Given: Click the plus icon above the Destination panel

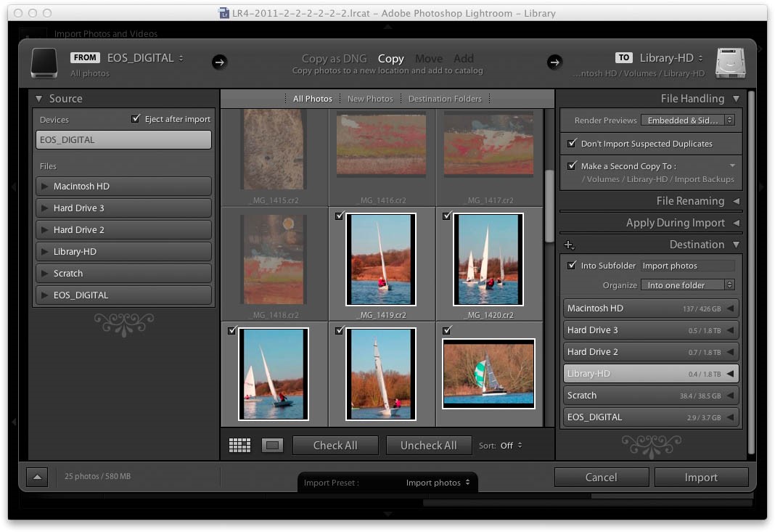Looking at the screenshot, I should tap(569, 245).
